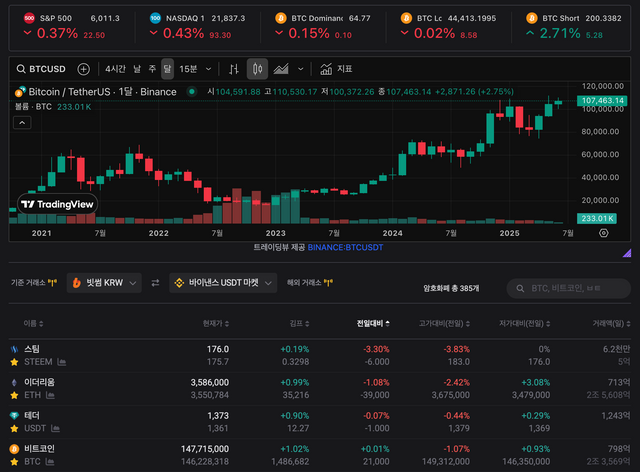This screenshot has height=472, width=640.
Task: Open the chart style dropdown arrow
Action: point(301,69)
